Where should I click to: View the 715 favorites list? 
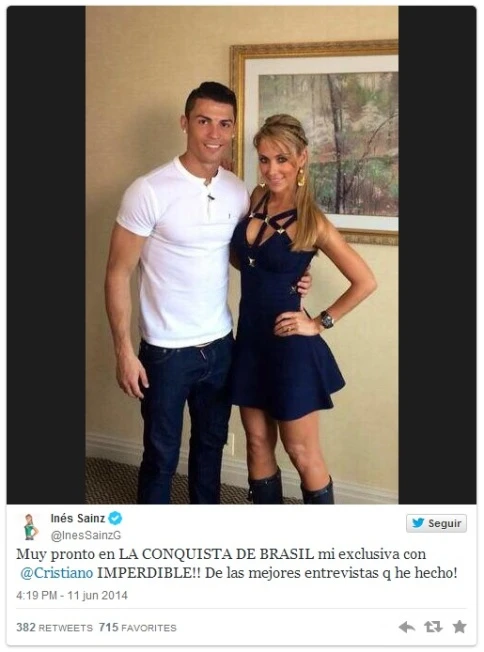pos(138,627)
